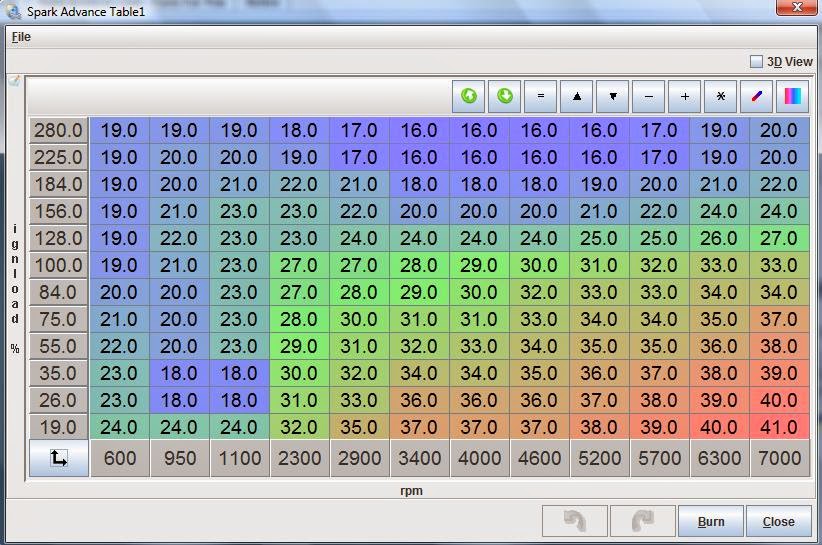Image resolution: width=822 pixels, height=545 pixels.
Task: Enable the 3D View checkbox
Action: coord(757,62)
